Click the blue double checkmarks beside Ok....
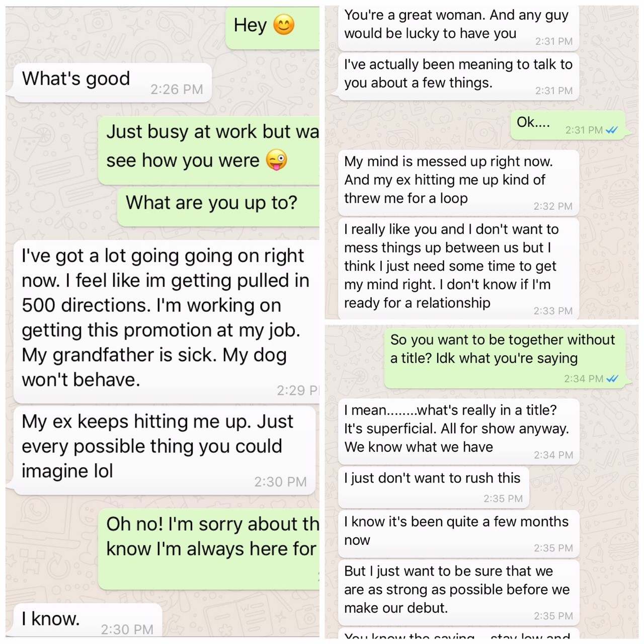The image size is (644, 644). [x=612, y=130]
